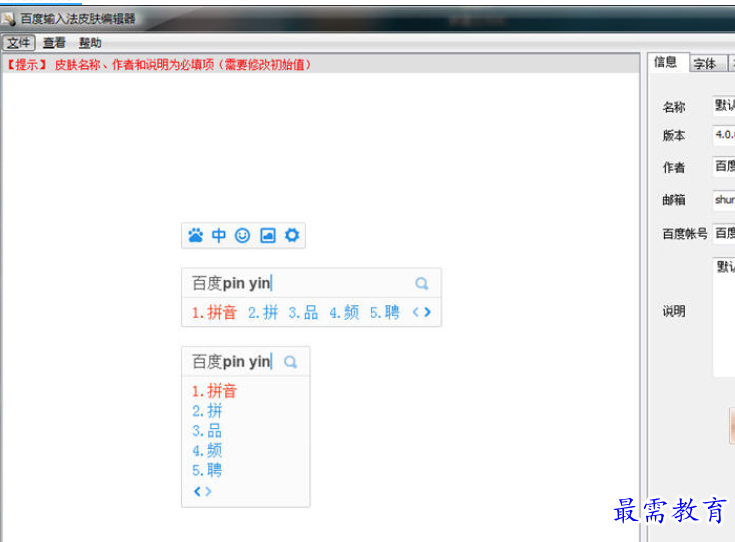
Task: Select candidate 4.频 in vertical list
Action: tap(207, 451)
